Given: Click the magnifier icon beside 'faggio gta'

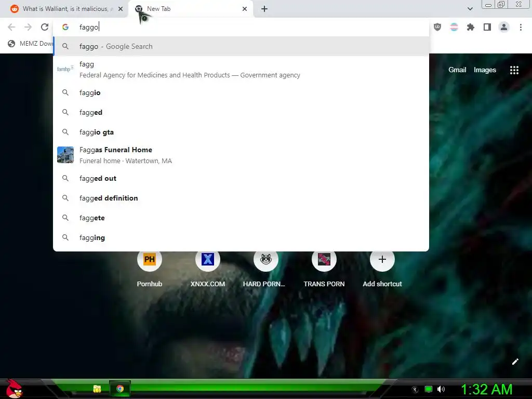Looking at the screenshot, I should click(x=65, y=132).
